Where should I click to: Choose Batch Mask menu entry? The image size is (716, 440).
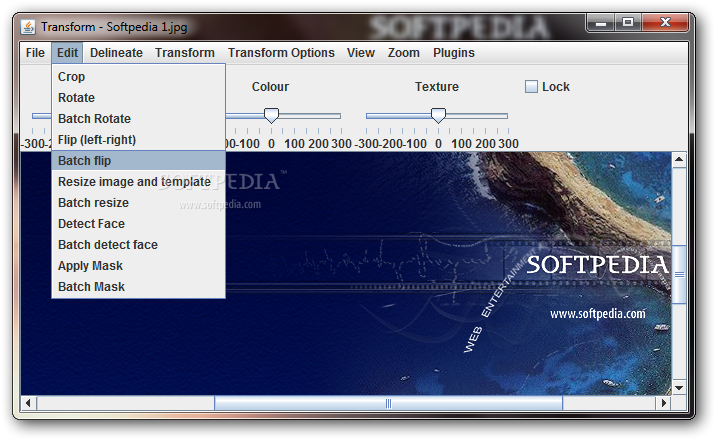(x=139, y=287)
